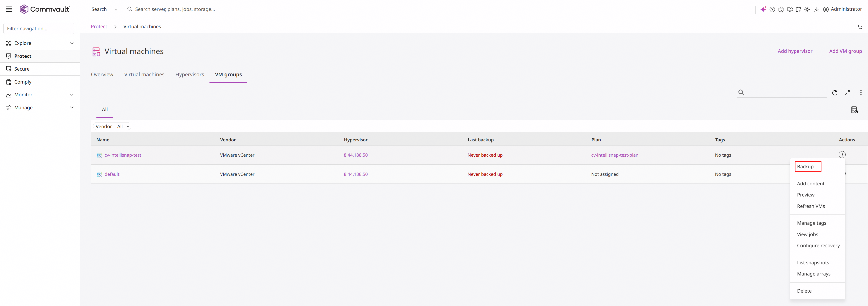Select the VM groups tab
The height and width of the screenshot is (306, 868).
click(228, 74)
